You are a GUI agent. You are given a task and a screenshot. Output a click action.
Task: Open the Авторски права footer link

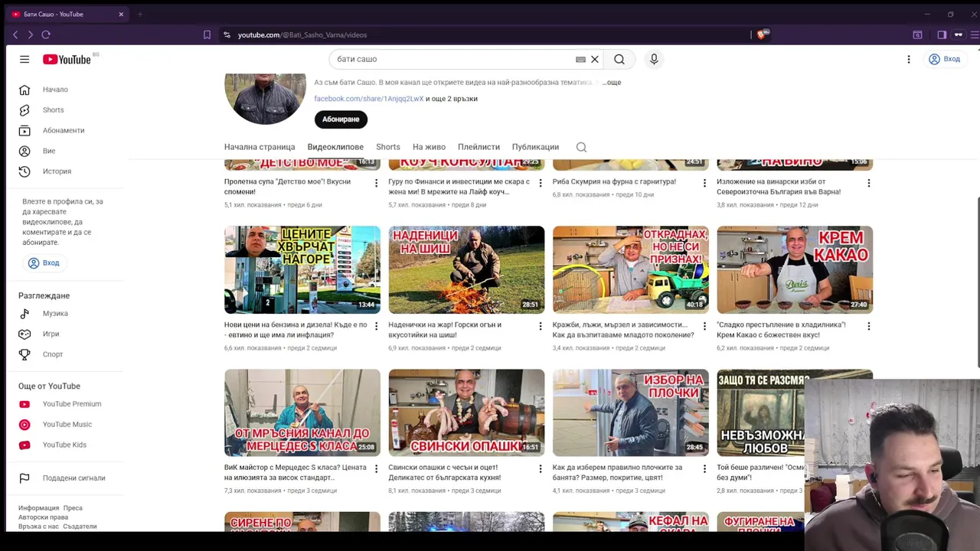[43, 517]
